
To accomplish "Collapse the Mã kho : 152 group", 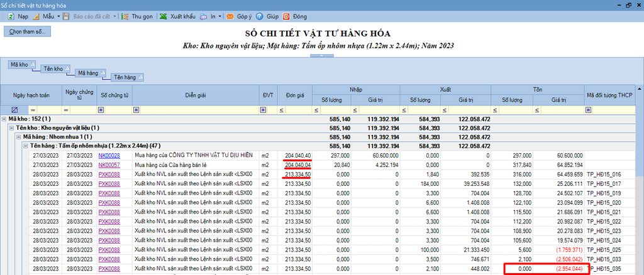I will 4,119.
